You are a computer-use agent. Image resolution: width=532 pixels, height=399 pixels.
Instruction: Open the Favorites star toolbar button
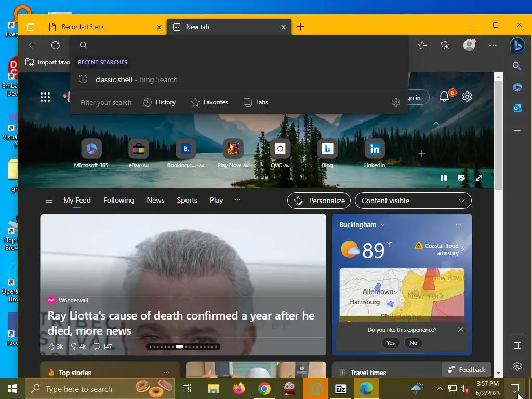pyautogui.click(x=422, y=45)
